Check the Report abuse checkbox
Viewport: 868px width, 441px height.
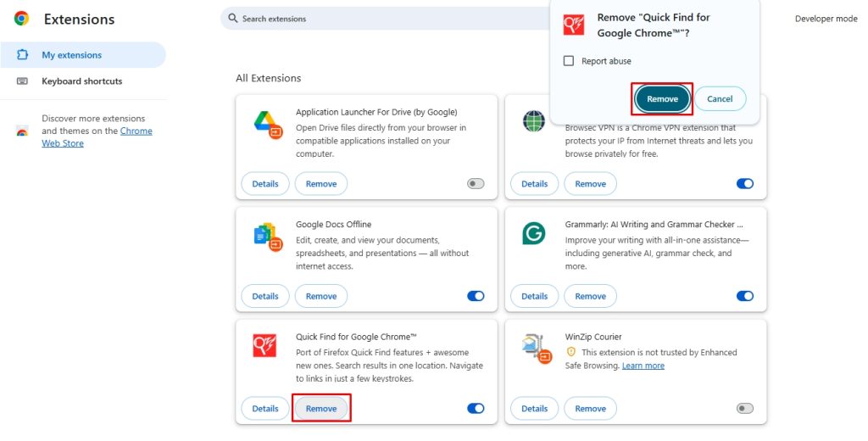569,61
